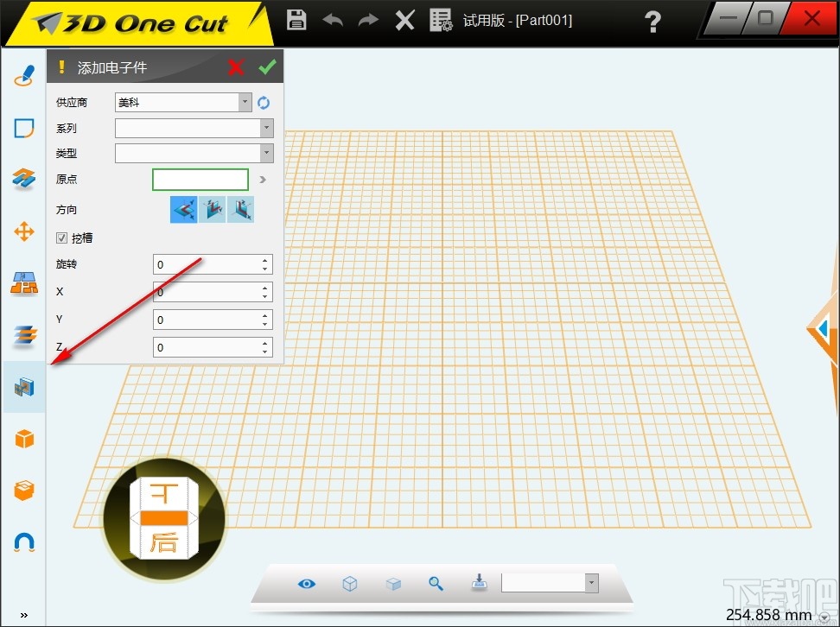Select the first 方向 orientation button
The height and width of the screenshot is (627, 840).
click(x=184, y=209)
